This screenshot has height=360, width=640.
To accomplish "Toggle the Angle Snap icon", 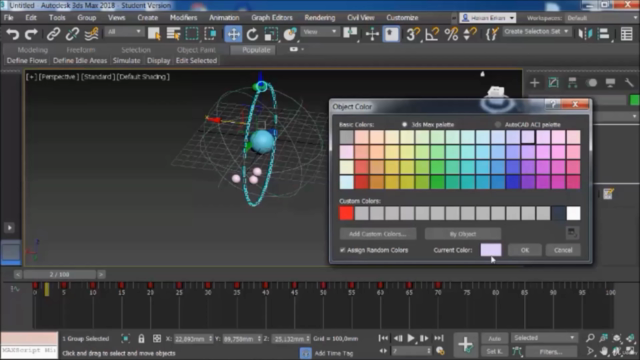I will pyautogui.click(x=432, y=34).
